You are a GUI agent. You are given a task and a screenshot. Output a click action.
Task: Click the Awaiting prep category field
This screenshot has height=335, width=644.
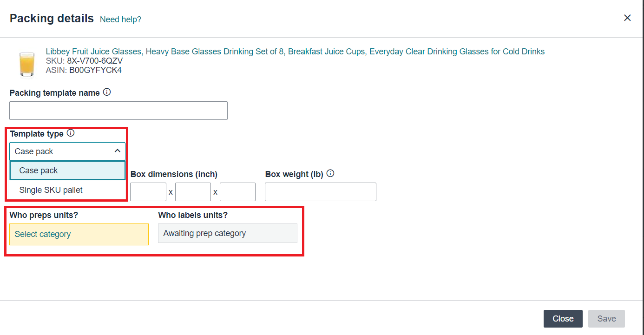point(227,233)
